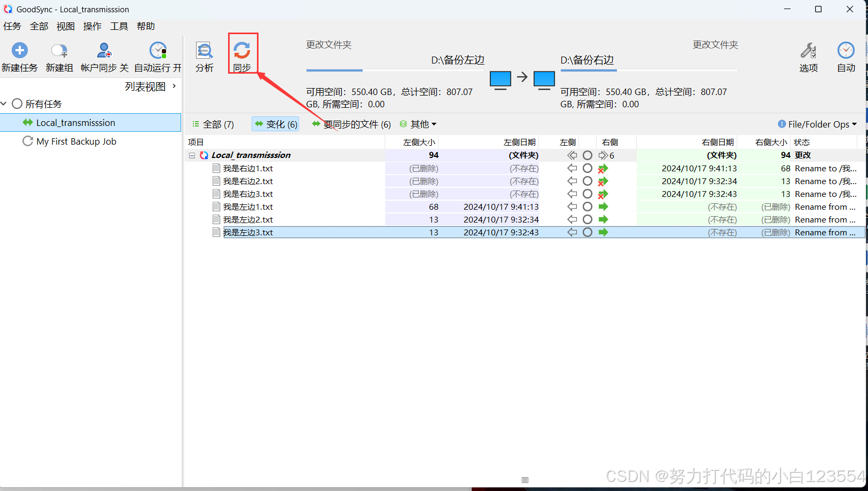Click right arrow in Local_transmisssion folder row

[x=603, y=155]
